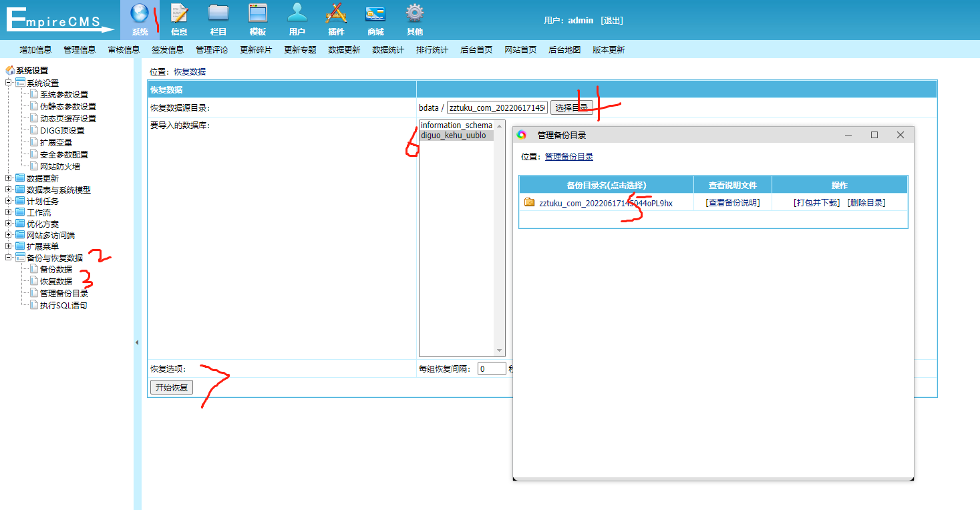Viewport: 980px width, 510px height.
Task: Open 增加信息 in the submenu bar
Action: (x=35, y=49)
